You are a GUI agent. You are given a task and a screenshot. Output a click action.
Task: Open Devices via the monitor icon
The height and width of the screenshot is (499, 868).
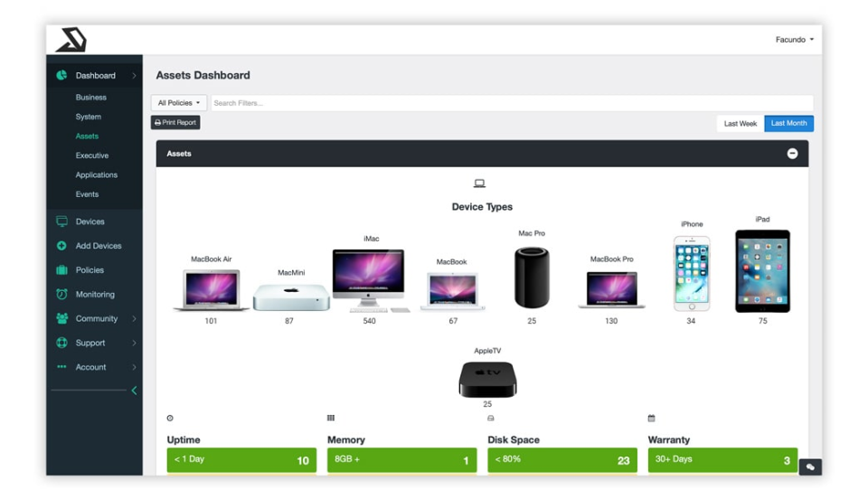(61, 221)
